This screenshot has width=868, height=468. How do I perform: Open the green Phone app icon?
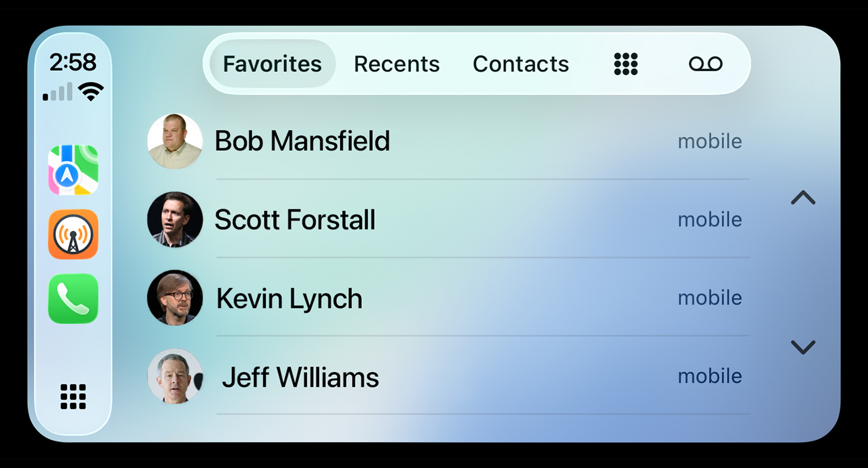point(73,299)
